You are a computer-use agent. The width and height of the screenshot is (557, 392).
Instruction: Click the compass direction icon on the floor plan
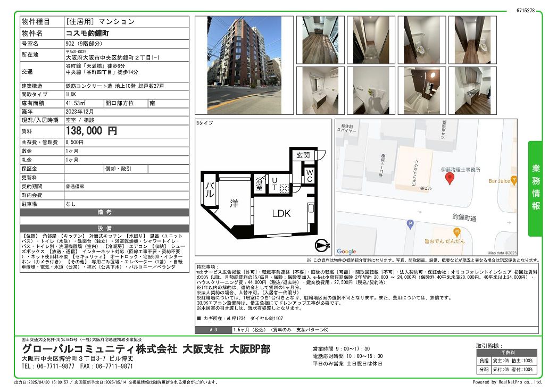tap(322, 245)
